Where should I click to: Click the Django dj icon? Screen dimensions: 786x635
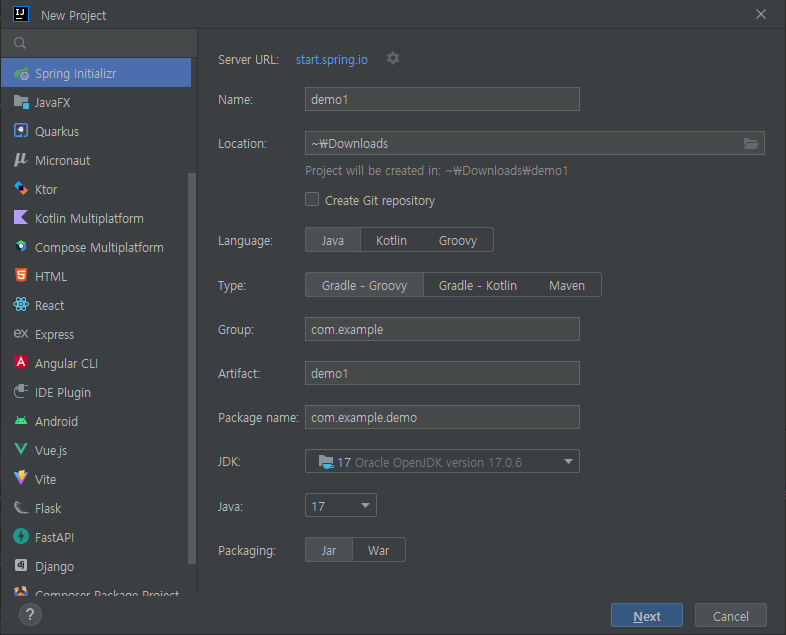(21, 565)
